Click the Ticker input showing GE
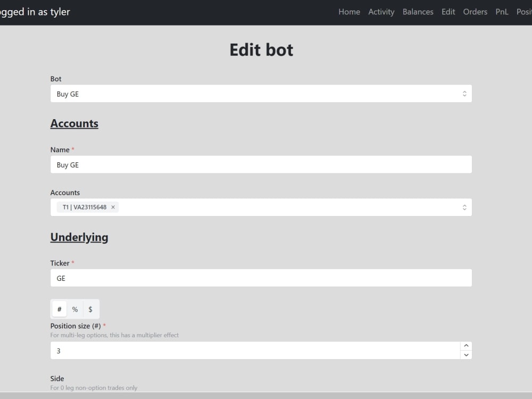This screenshot has height=399, width=532. coord(261,278)
